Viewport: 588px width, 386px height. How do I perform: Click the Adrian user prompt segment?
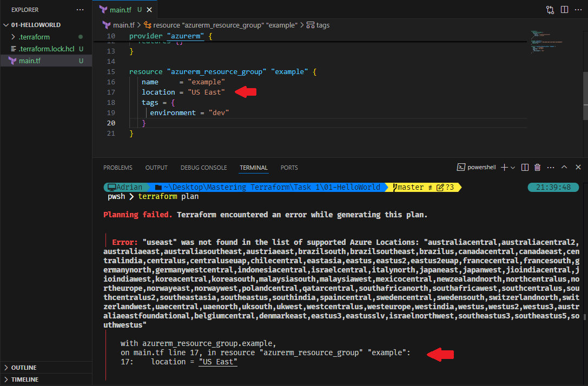pyautogui.click(x=125, y=187)
